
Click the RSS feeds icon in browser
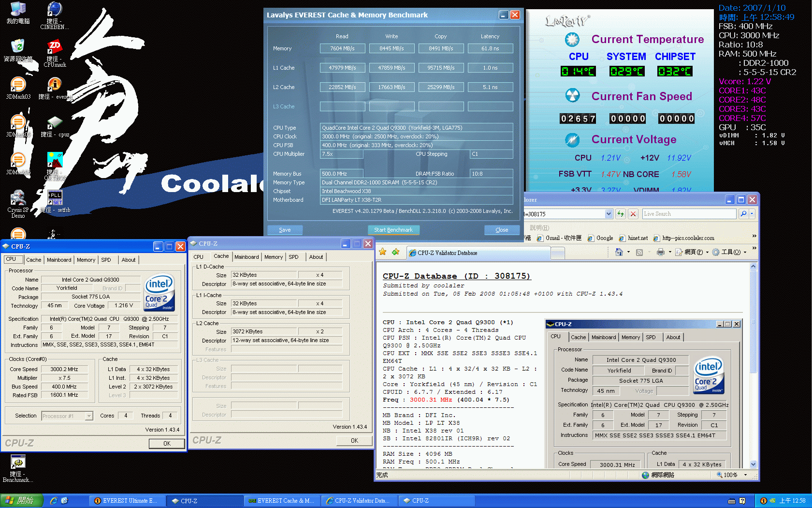click(x=639, y=252)
